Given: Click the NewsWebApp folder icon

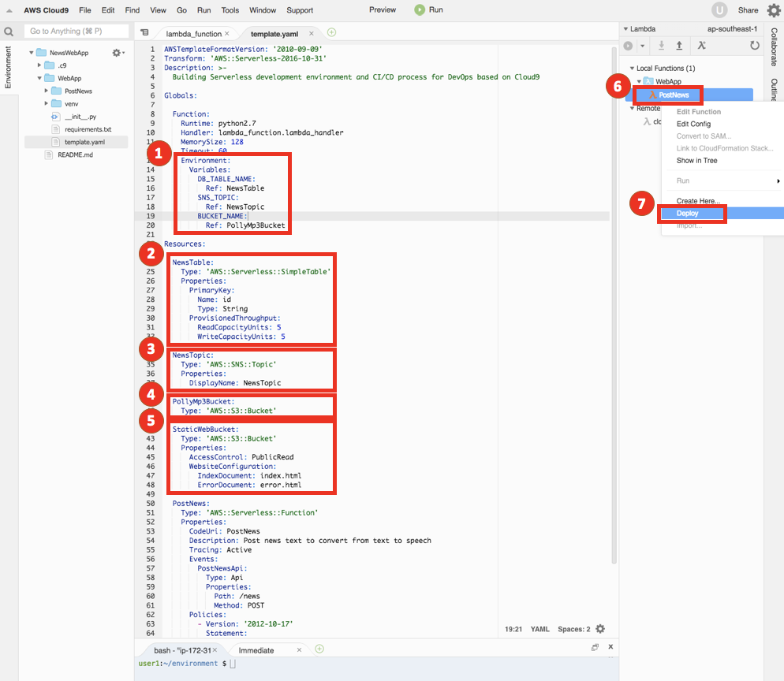Looking at the screenshot, I should [42, 53].
